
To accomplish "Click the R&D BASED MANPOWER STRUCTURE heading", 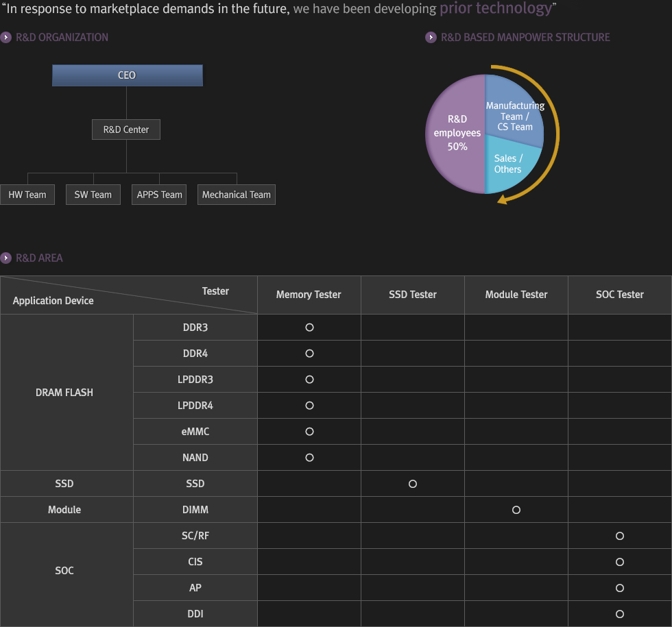I will [525, 37].
